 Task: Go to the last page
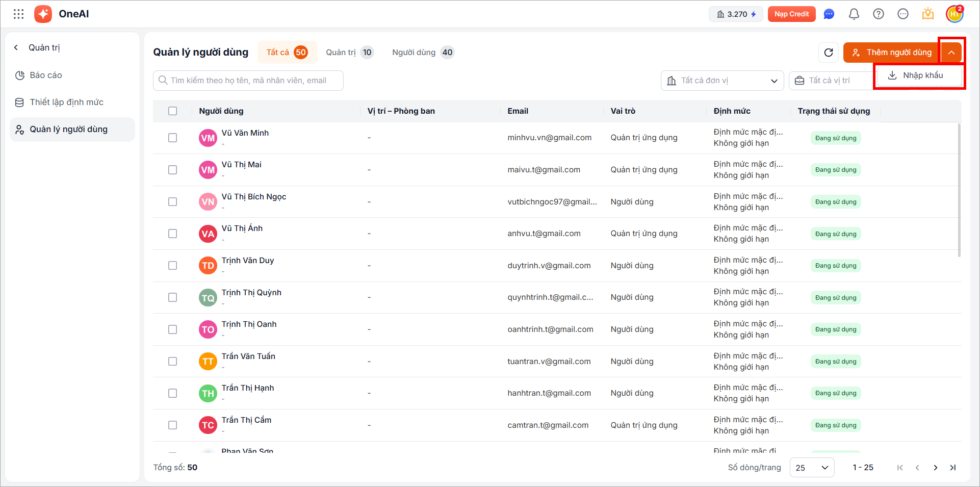(952, 468)
